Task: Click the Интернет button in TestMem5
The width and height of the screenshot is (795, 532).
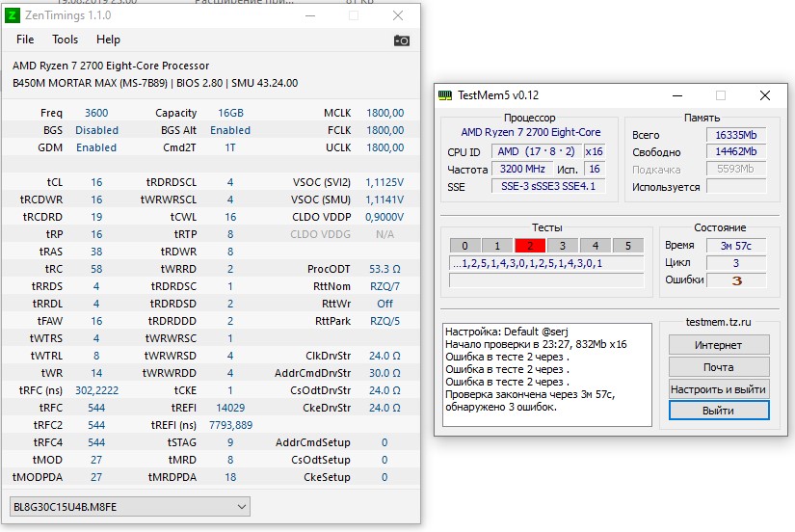Action: (719, 345)
